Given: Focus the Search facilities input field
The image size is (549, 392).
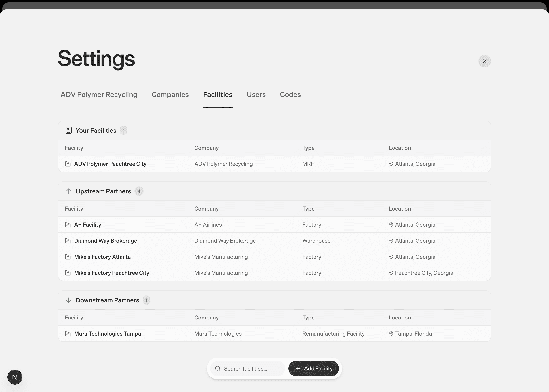Looking at the screenshot, I should click(251, 369).
